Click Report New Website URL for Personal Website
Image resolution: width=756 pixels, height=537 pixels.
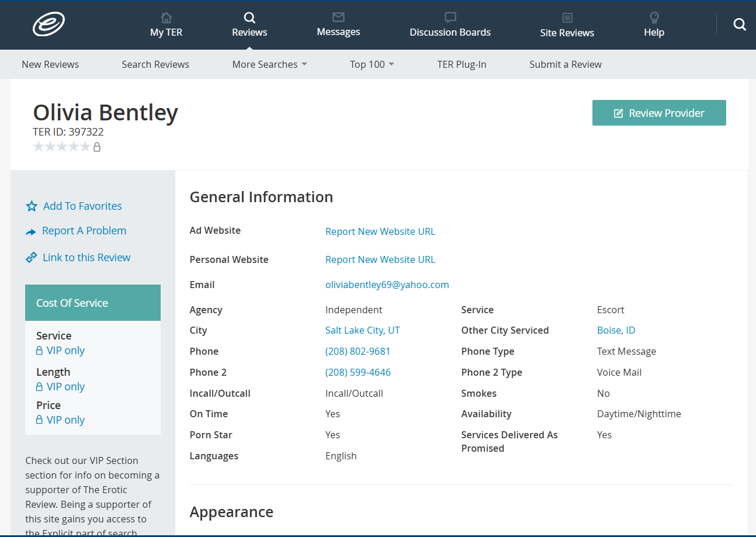click(x=380, y=259)
